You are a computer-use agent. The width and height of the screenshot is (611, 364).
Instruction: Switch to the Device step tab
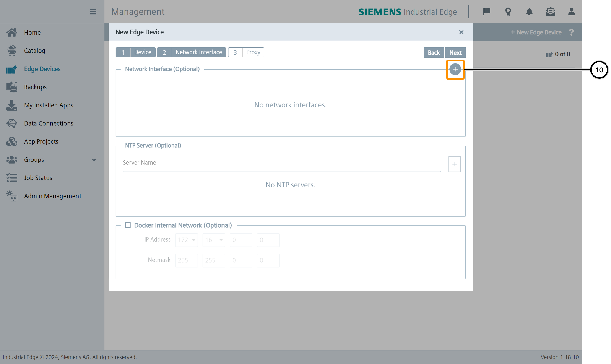point(135,52)
